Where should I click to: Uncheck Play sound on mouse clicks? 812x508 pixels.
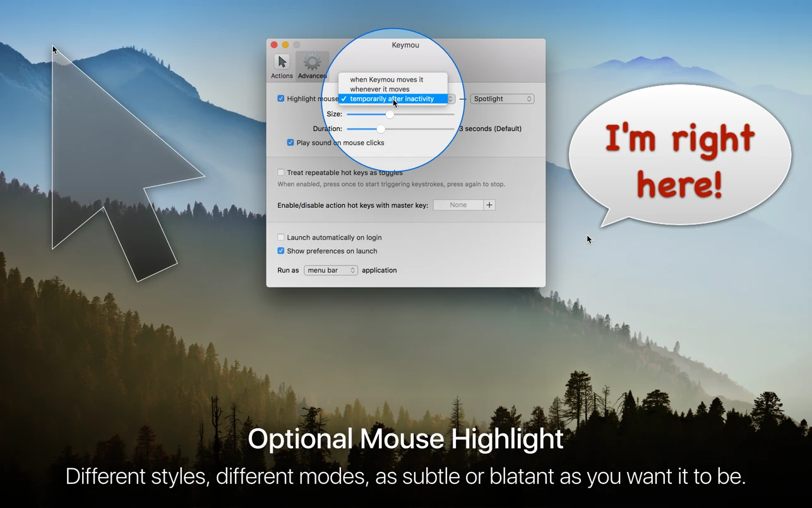290,143
